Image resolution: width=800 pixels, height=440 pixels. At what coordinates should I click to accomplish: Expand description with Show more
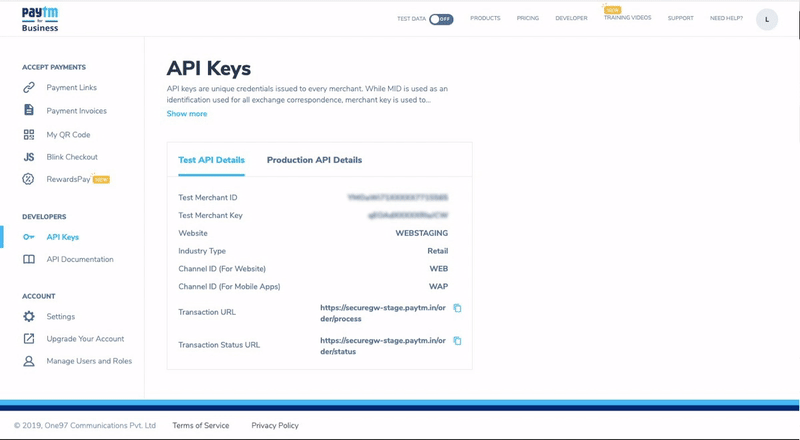click(187, 114)
